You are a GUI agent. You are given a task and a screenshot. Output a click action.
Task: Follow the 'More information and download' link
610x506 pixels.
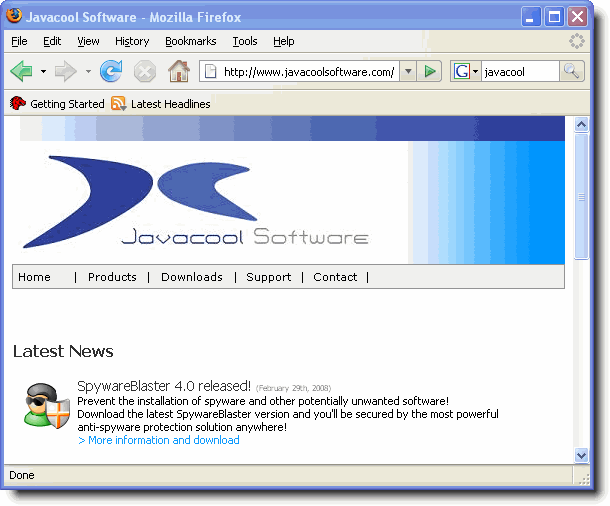coord(158,440)
